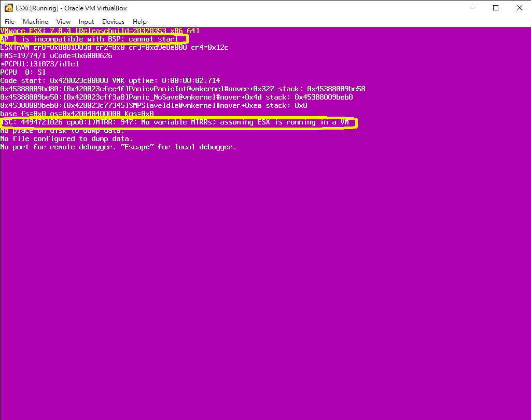Open the Input menu
Screen dimensions: 531x420
click(87, 22)
